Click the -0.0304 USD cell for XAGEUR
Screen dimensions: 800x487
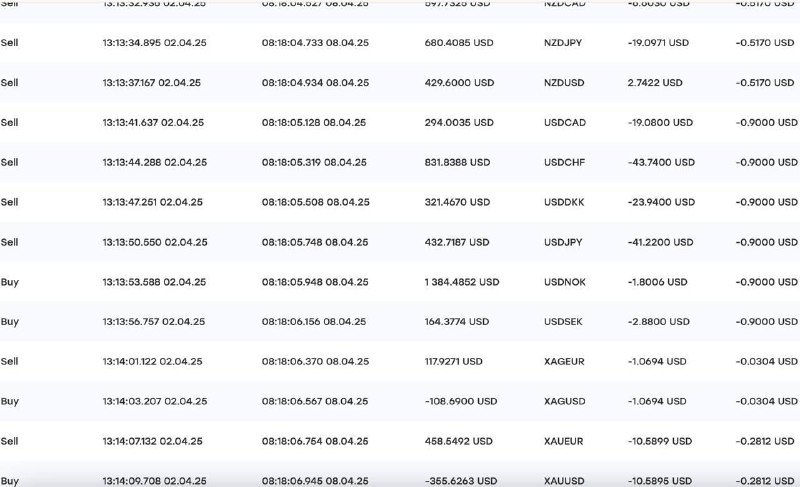click(x=767, y=361)
